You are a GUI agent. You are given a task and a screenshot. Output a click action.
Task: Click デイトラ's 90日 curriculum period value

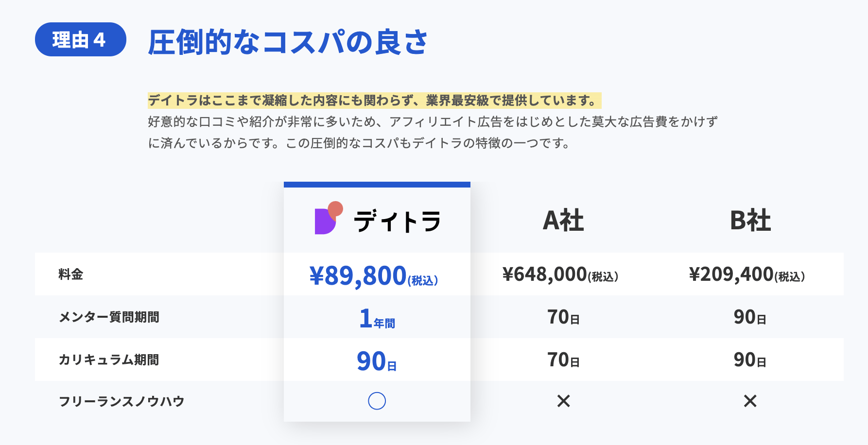pos(377,361)
